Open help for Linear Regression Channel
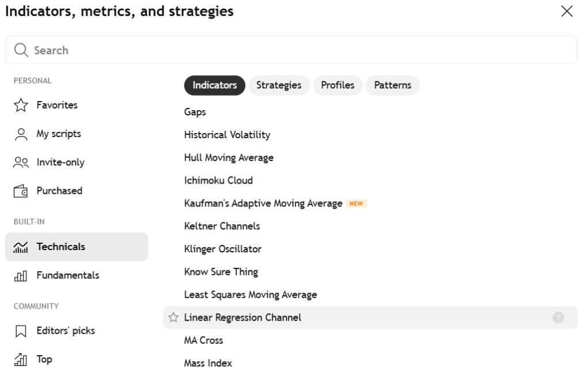 coord(558,317)
